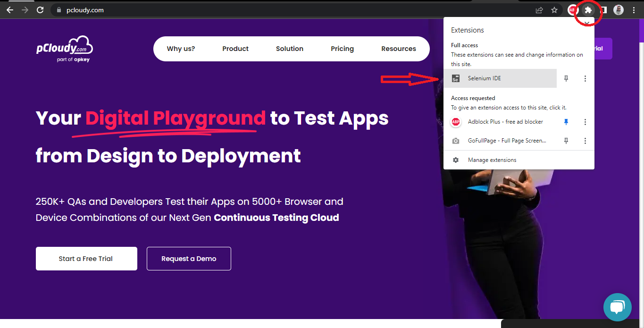
Task: Open more options for Adblock Plus
Action: (585, 122)
